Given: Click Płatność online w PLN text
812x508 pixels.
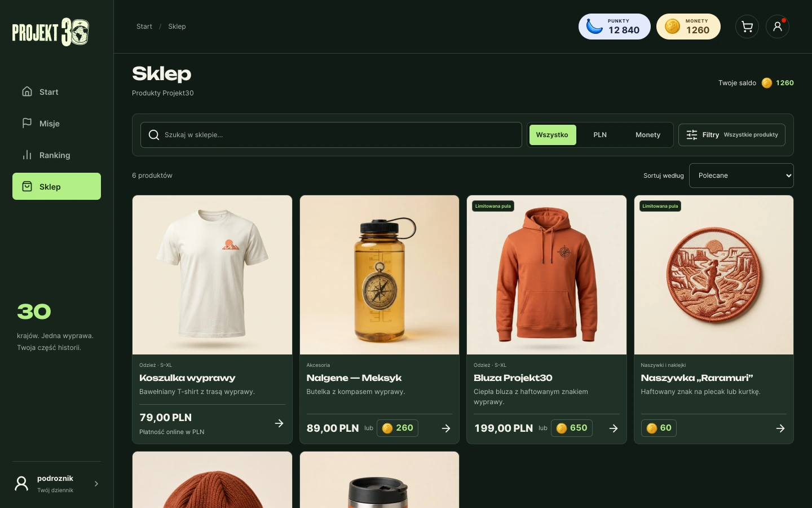Looking at the screenshot, I should (172, 432).
